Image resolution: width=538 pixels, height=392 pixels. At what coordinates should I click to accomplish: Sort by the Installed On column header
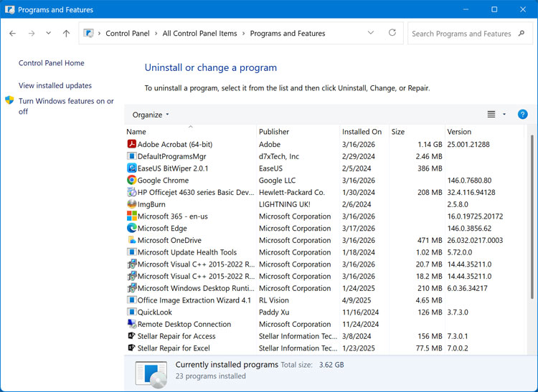tap(364, 132)
